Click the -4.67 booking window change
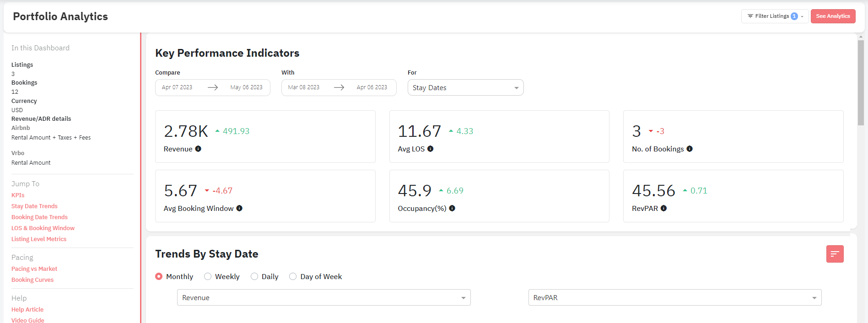 coord(222,191)
